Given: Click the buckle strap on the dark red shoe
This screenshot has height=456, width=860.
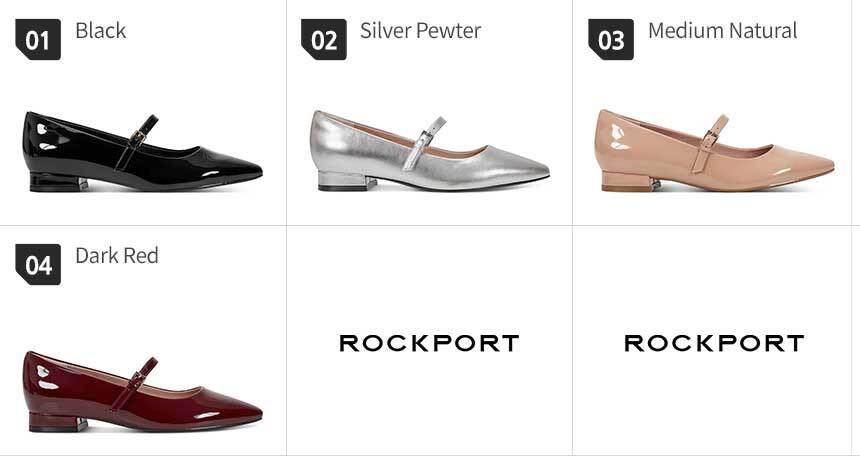Looking at the screenshot, I should 134,384.
